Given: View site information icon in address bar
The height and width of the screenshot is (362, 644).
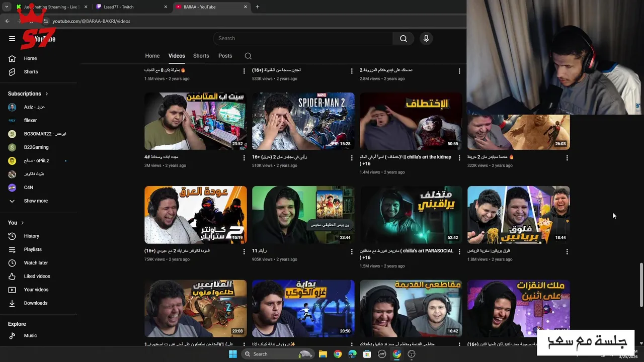Looking at the screenshot, I should pos(46,21).
